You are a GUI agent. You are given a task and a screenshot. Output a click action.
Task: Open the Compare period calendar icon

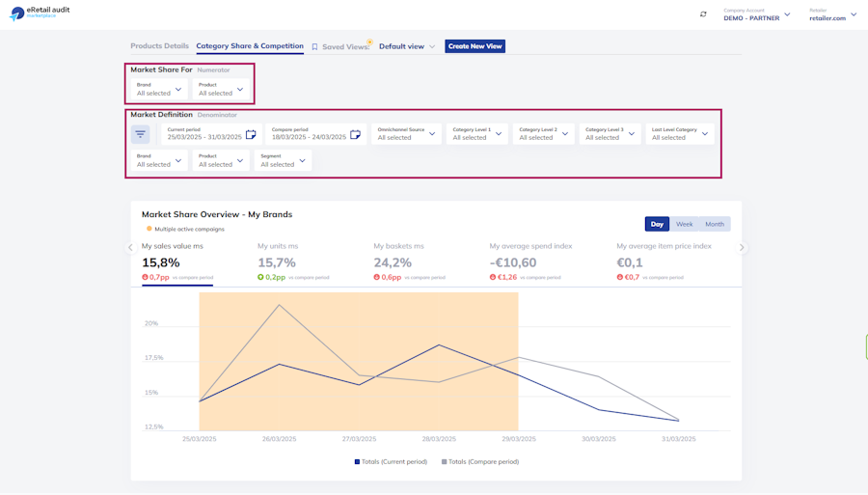pos(355,134)
